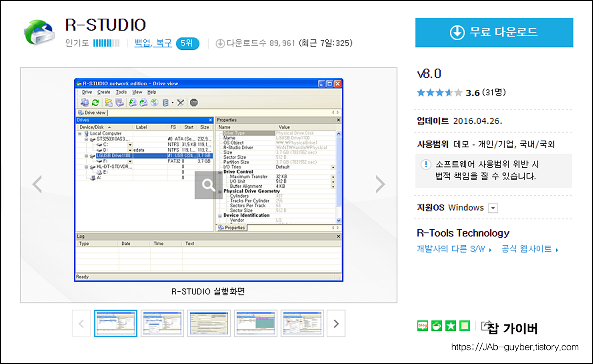Click the Stop octagon toolbar icon
This screenshot has height=364, width=593.
pyautogui.click(x=194, y=102)
